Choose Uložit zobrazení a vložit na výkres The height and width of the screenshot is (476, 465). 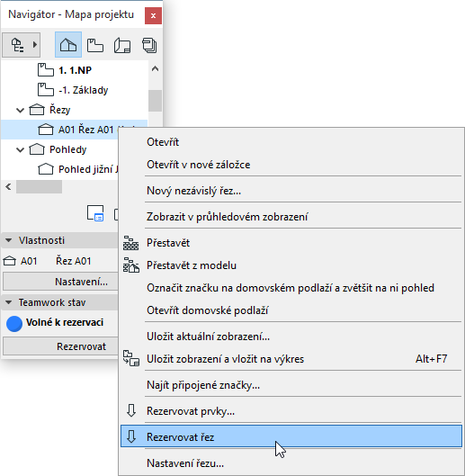[225, 359]
